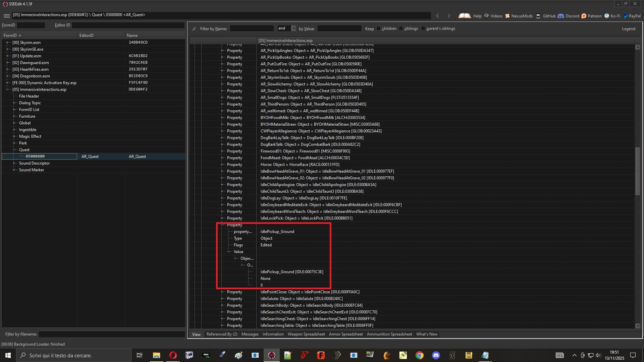Open the Messages tab
The width and height of the screenshot is (644, 362).
click(x=250, y=334)
